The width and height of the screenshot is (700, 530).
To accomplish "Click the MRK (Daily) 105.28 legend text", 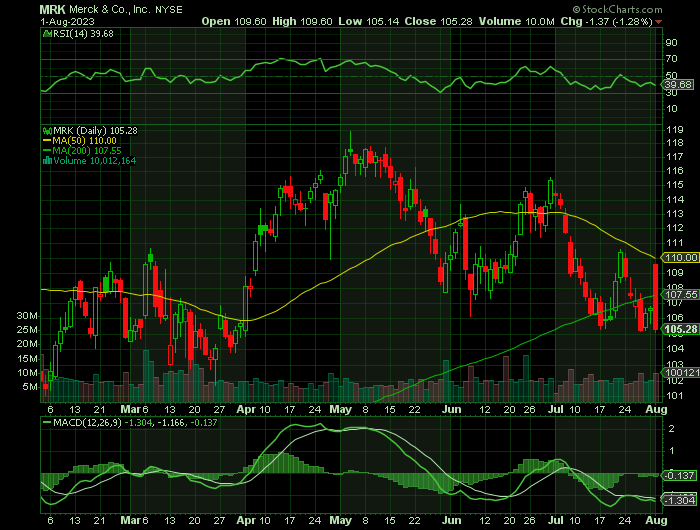I will pyautogui.click(x=96, y=131).
